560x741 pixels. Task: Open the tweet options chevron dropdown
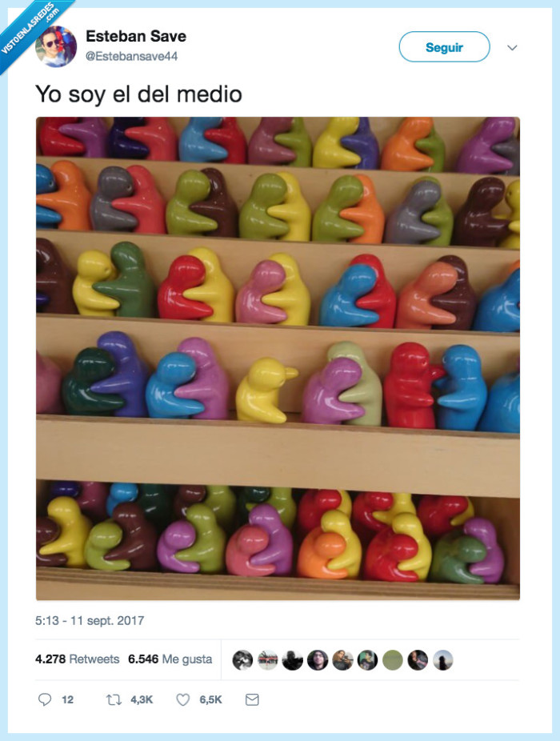(x=512, y=47)
